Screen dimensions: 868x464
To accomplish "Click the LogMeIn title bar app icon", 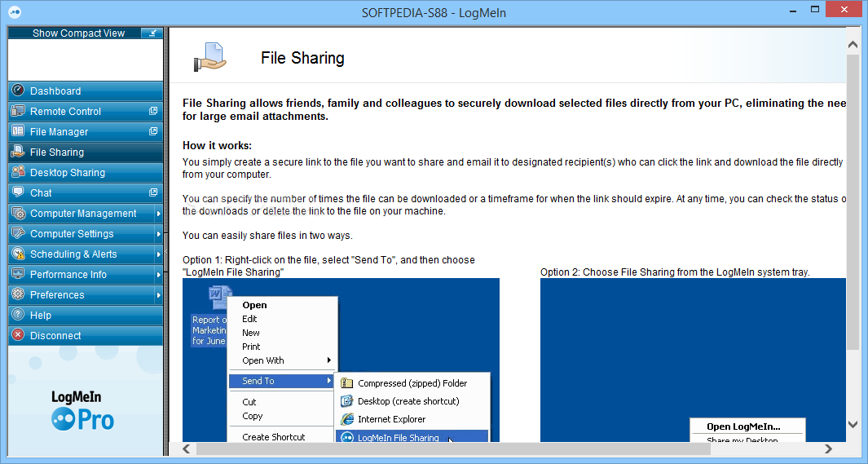I will tap(15, 11).
